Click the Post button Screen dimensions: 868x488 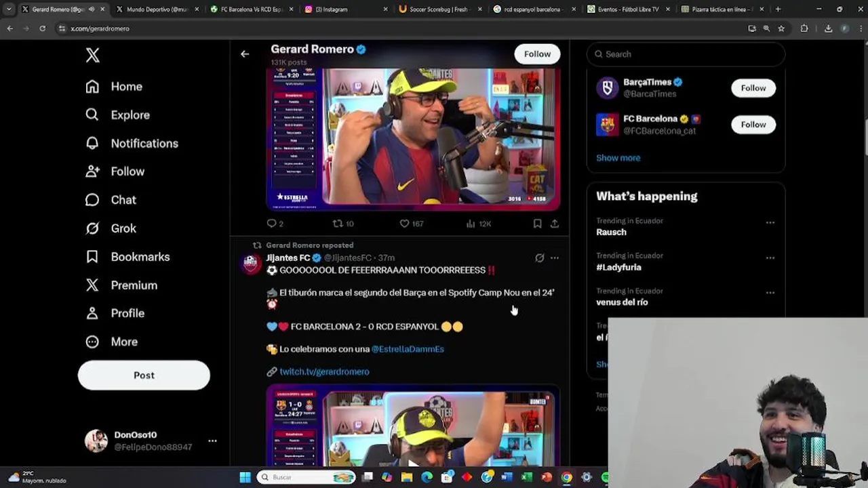click(x=144, y=375)
